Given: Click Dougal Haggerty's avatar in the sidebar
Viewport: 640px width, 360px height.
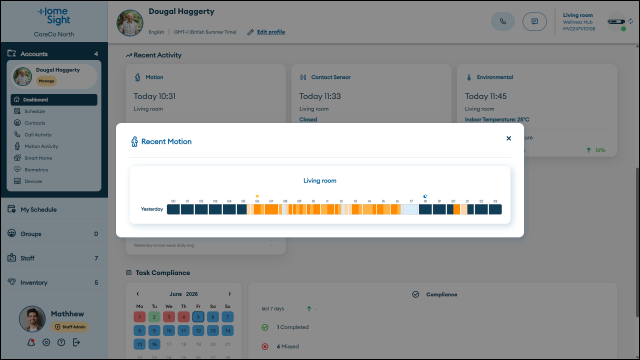Looking at the screenshot, I should tap(22, 76).
